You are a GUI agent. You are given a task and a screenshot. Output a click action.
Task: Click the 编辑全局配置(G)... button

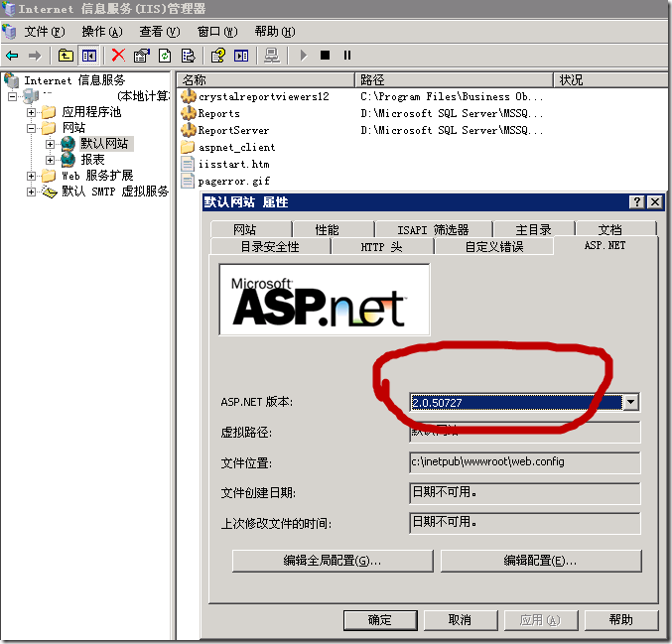[333, 561]
